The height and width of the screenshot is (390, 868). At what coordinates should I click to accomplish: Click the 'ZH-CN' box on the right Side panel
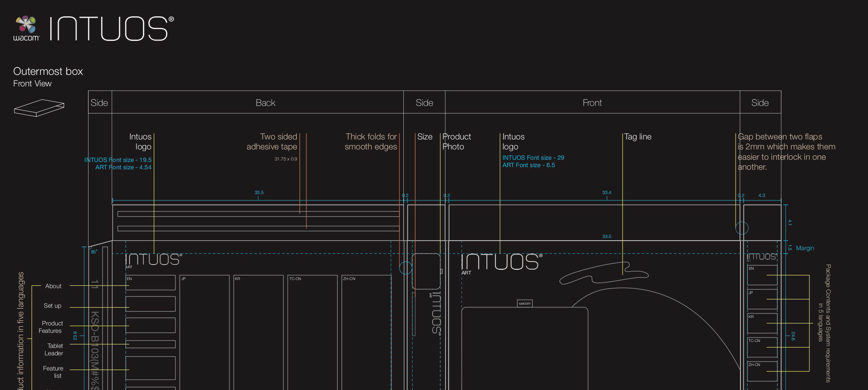[762, 371]
